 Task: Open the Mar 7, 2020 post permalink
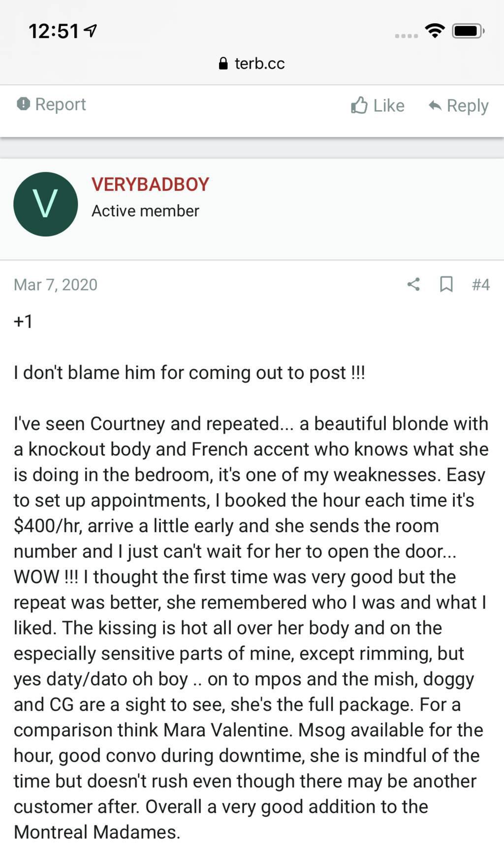pos(56,284)
